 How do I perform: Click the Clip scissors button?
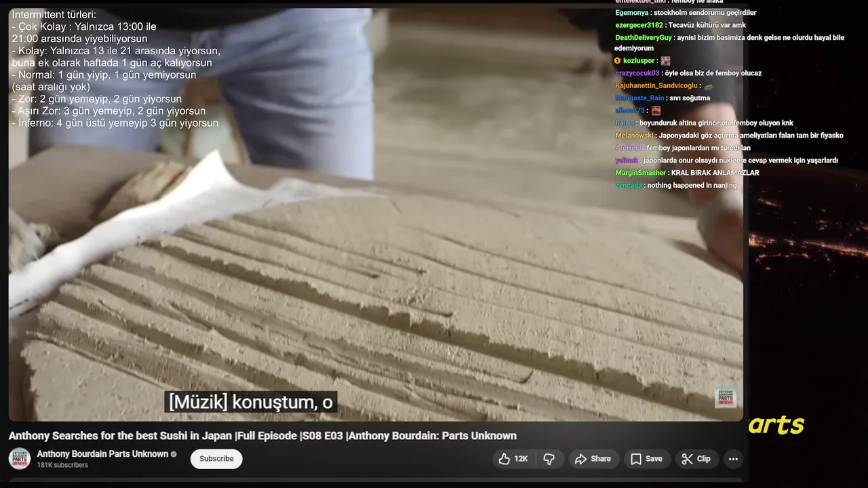(696, 459)
